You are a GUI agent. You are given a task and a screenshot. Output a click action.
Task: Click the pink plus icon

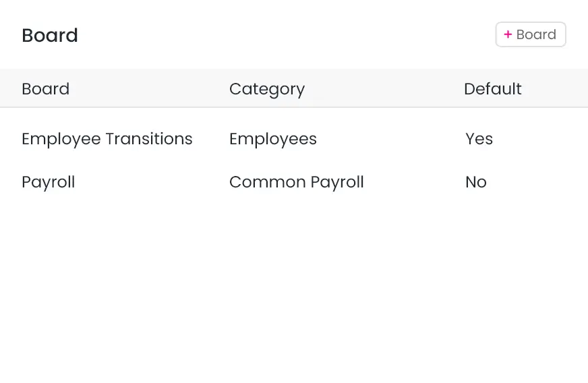(508, 34)
